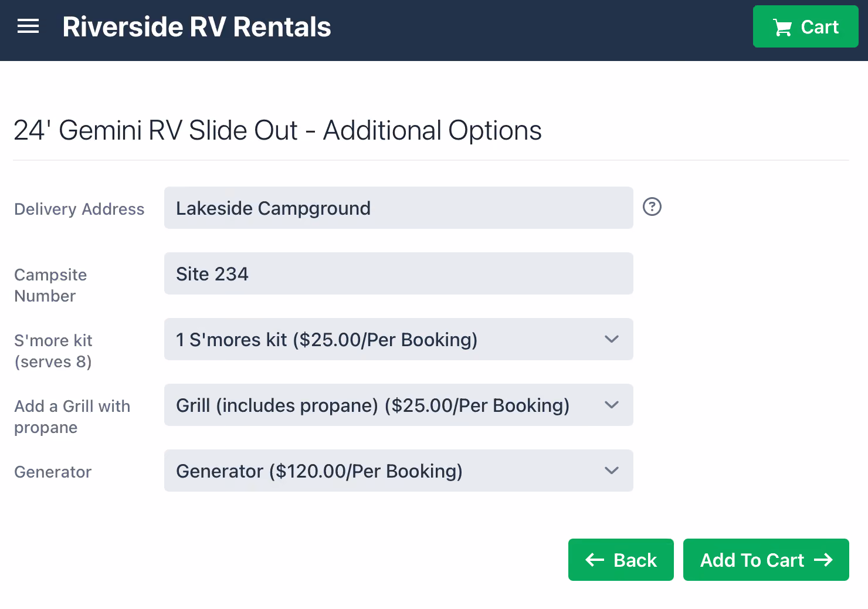Image resolution: width=868 pixels, height=609 pixels.
Task: Expand the Grill with propane chevron
Action: (612, 405)
